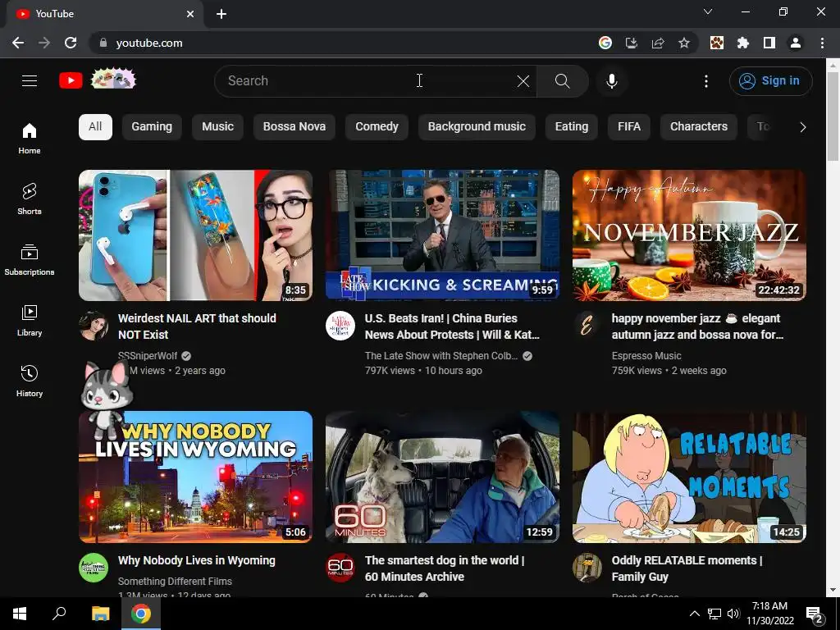Start voice search with microphone
Image resolution: width=840 pixels, height=630 pixels.
click(x=612, y=81)
